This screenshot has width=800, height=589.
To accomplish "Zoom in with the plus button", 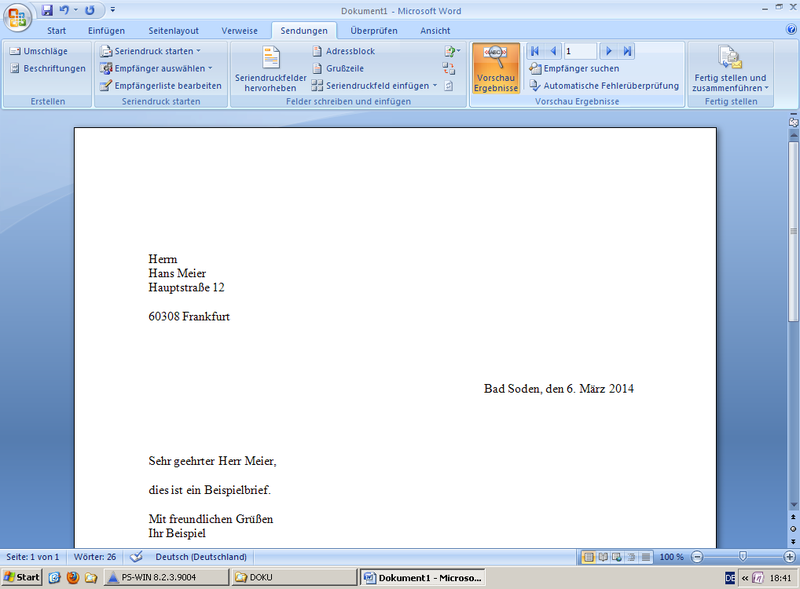I will point(789,557).
